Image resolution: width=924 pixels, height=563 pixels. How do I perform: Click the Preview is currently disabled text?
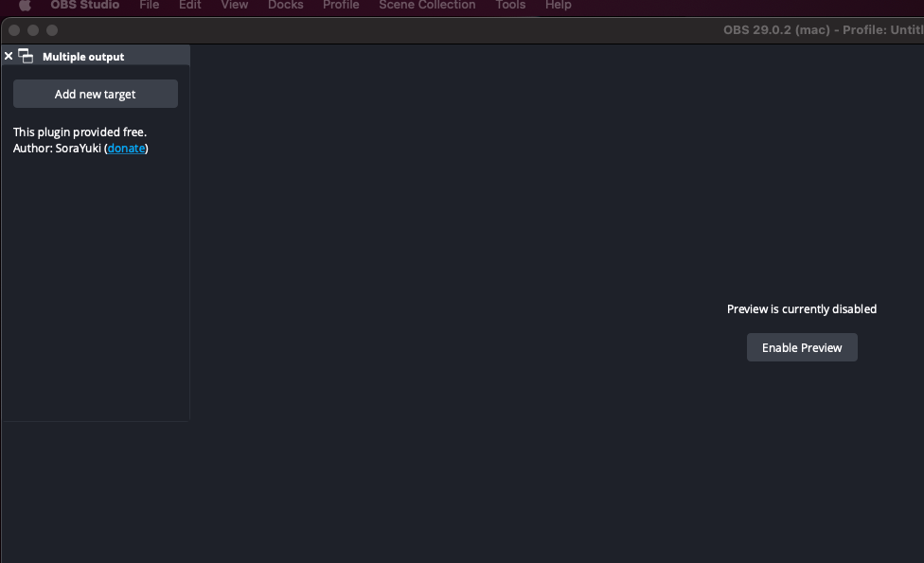pos(802,308)
